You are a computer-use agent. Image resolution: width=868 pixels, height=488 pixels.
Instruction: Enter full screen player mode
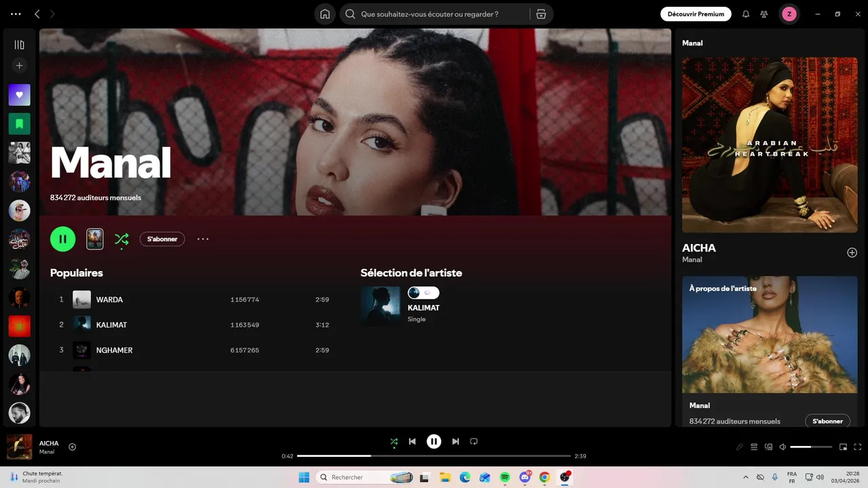[858, 447]
